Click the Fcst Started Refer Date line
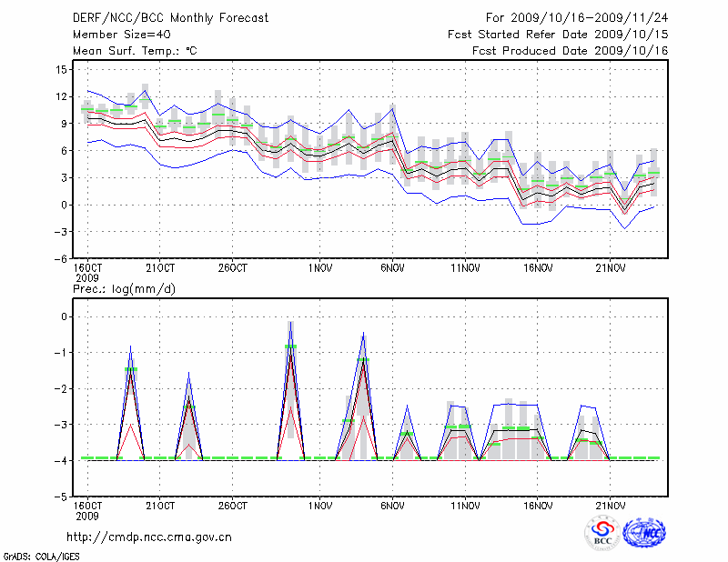 click(x=571, y=34)
